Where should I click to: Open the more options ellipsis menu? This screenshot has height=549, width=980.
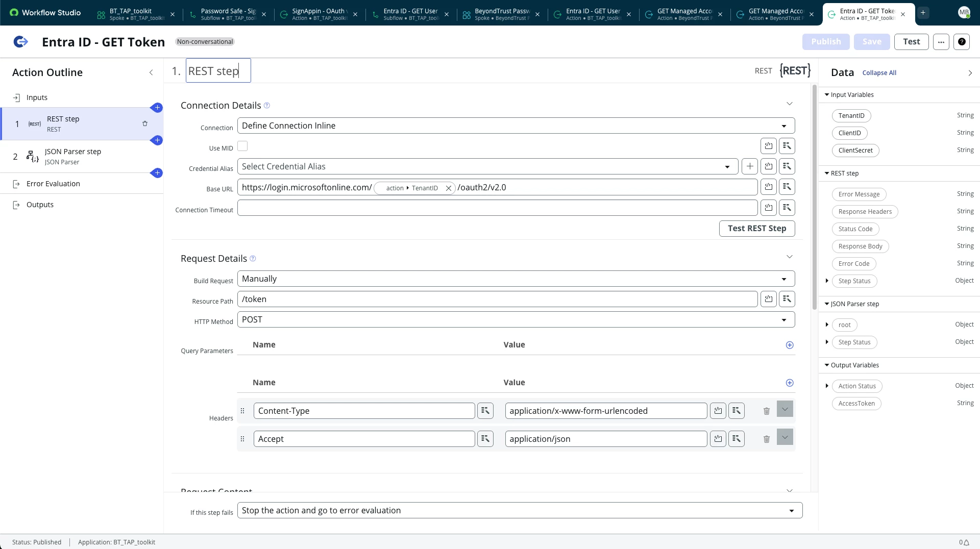tap(941, 42)
